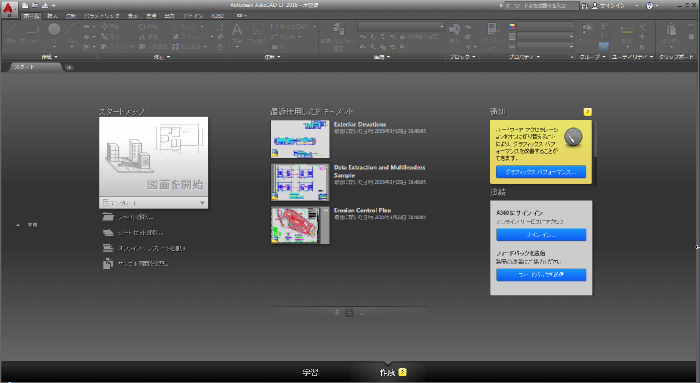Select the Arc tool in the ribbon
The width and height of the screenshot is (700, 383).
(71, 32)
